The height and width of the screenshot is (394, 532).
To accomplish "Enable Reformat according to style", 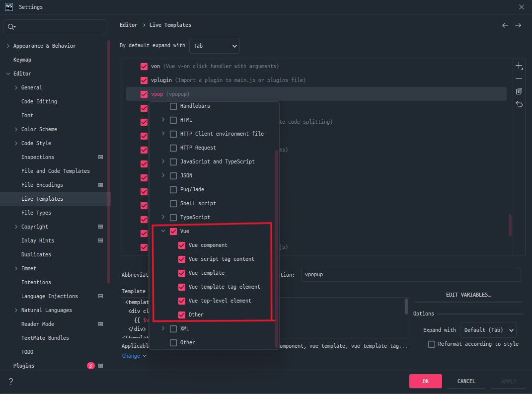I will point(432,344).
